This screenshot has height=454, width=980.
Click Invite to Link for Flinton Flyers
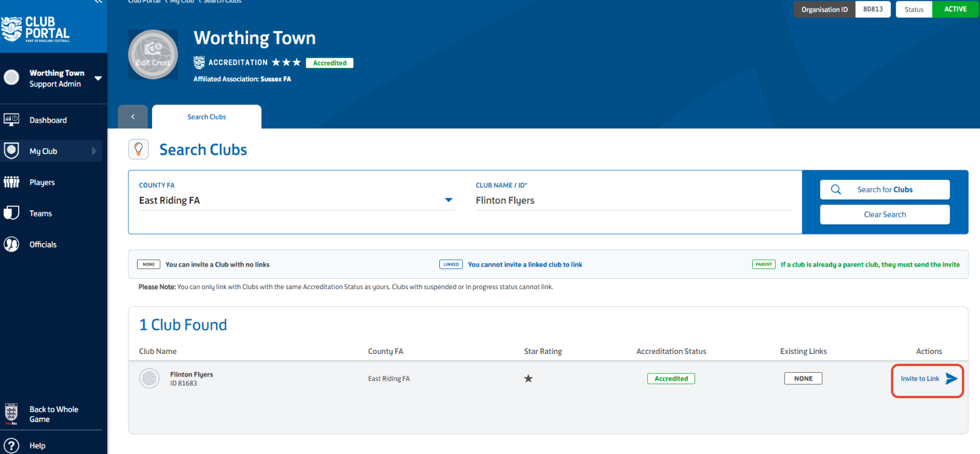pos(920,379)
